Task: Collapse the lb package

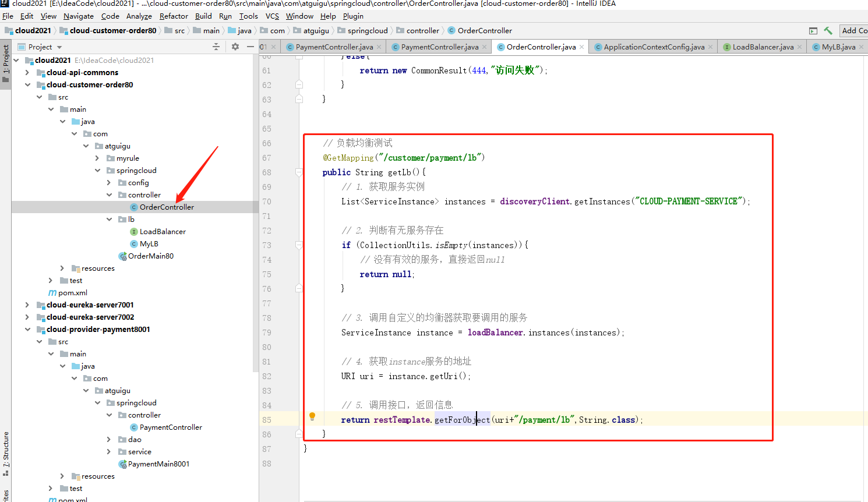Action: [109, 220]
